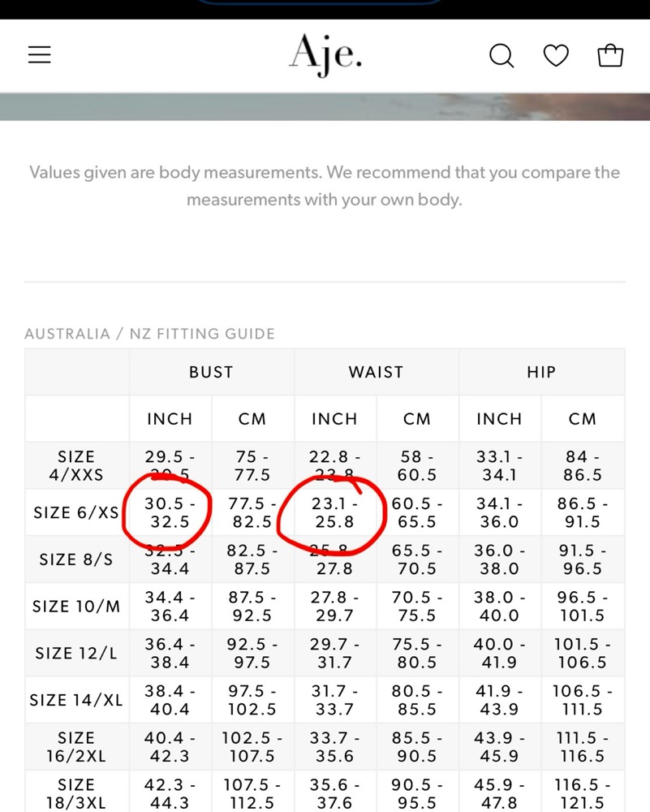Select the BUST column header
Image resolution: width=650 pixels, height=812 pixels.
[212, 372]
